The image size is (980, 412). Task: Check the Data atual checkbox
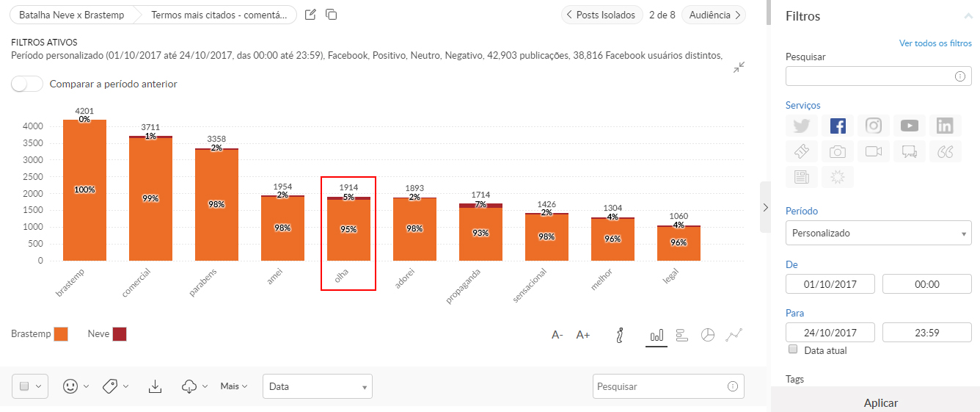coord(792,350)
